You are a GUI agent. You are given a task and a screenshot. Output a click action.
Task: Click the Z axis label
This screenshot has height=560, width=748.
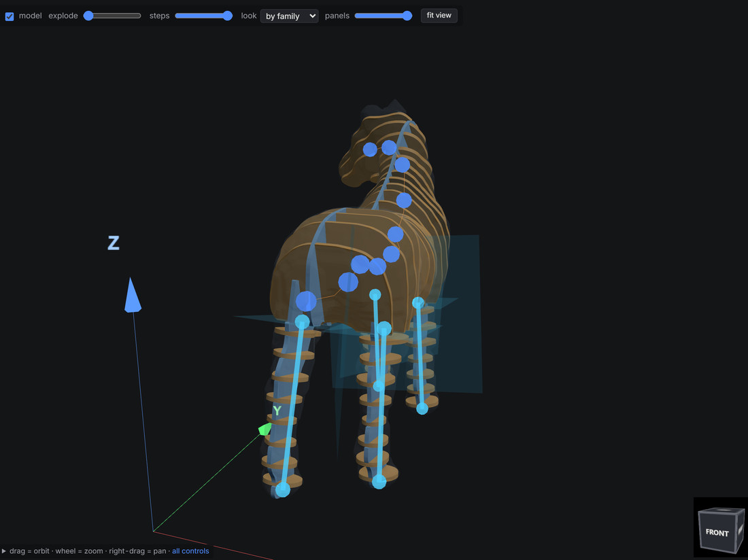tap(114, 243)
